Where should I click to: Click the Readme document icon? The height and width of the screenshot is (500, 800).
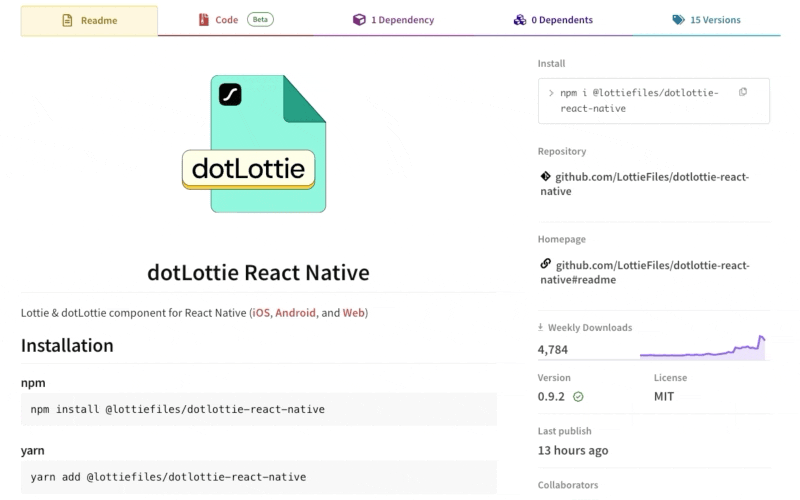tap(67, 20)
